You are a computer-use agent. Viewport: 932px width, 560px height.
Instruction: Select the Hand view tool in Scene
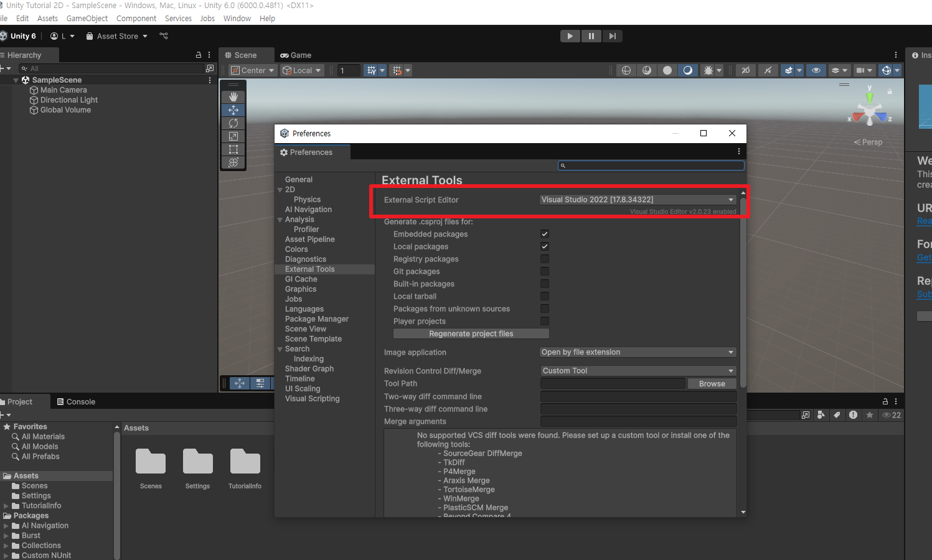coord(233,97)
